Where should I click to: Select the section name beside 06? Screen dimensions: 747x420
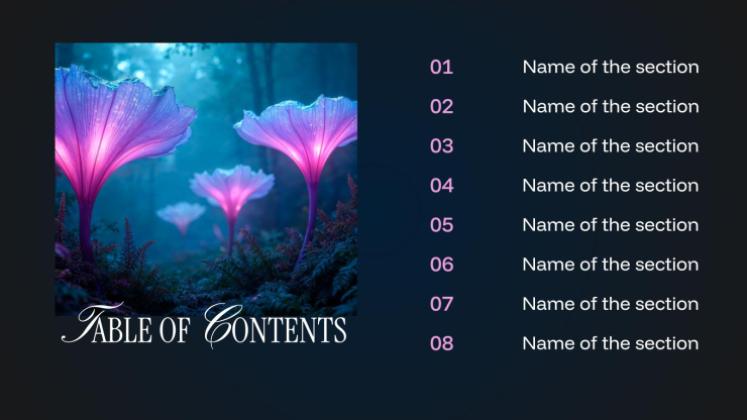click(611, 265)
